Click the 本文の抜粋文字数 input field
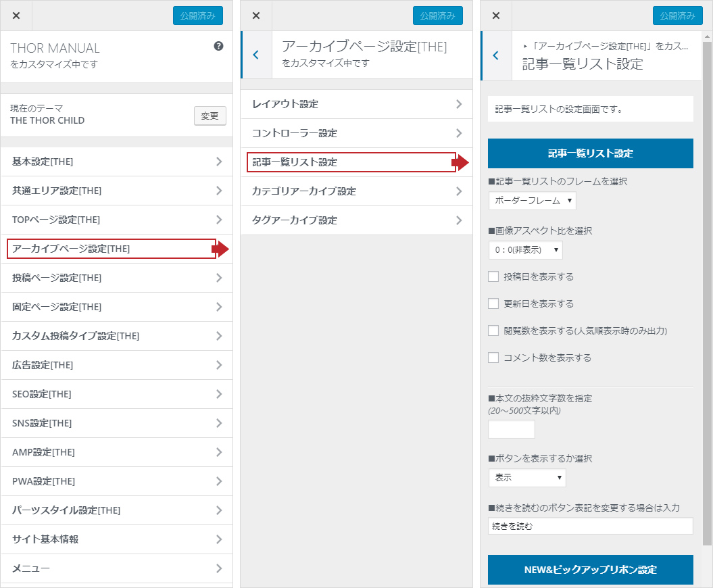713x588 pixels. pyautogui.click(x=511, y=429)
